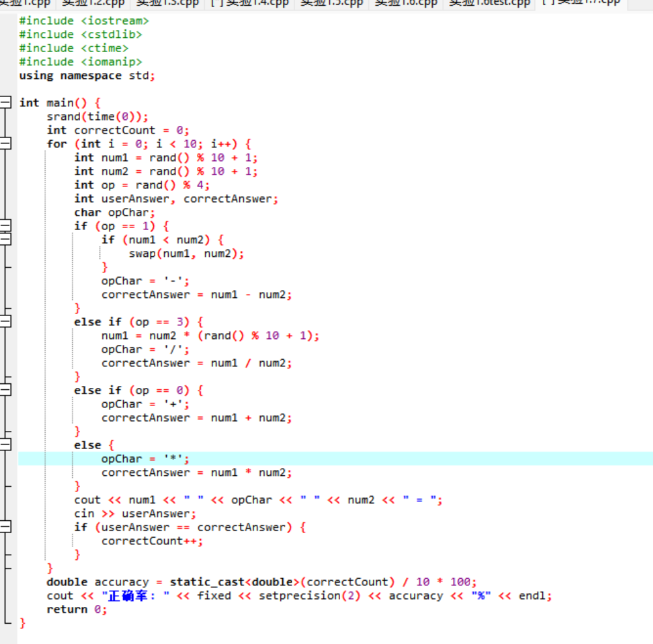
Task: Switch to the 实验1.2.cpp tab
Action: (x=93, y=4)
